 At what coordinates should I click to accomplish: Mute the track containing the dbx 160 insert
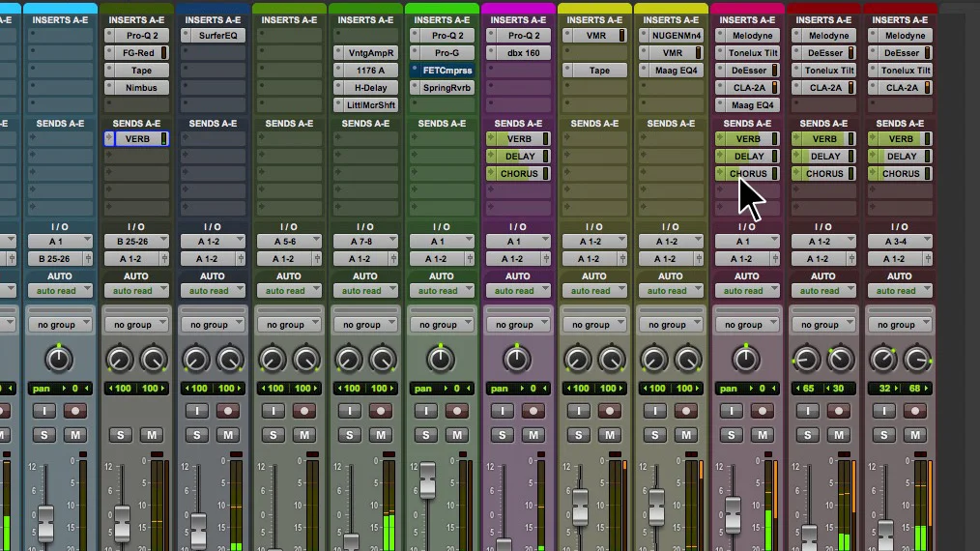pos(533,435)
